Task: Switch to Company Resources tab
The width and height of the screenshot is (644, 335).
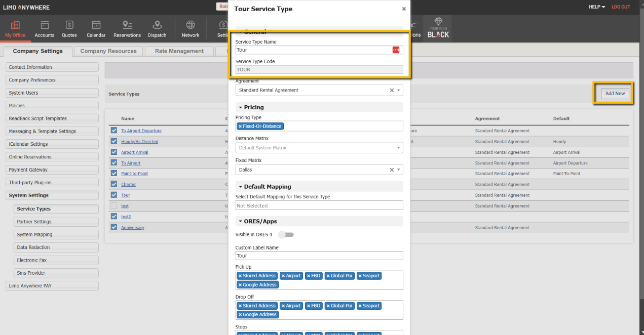Action: pos(108,51)
